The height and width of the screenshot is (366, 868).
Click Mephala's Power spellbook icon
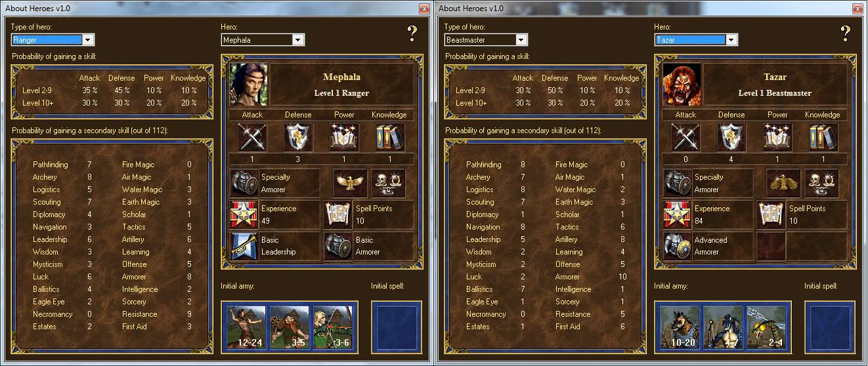coord(344,138)
